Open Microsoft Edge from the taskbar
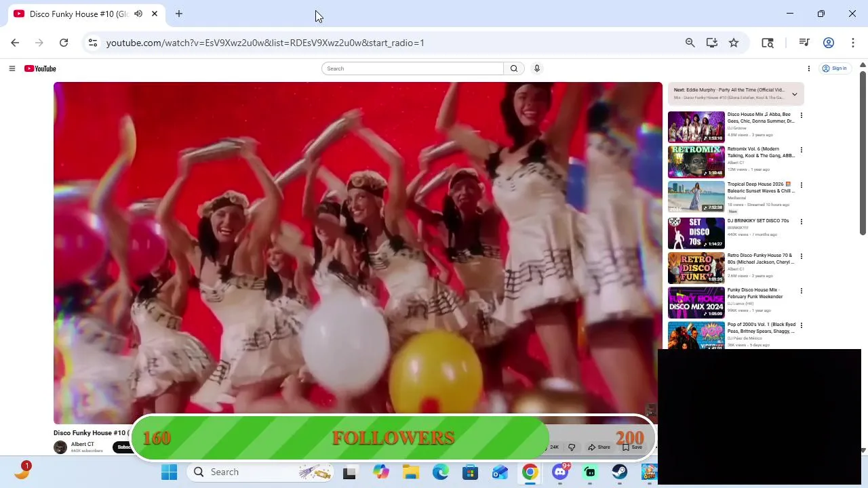 (440, 472)
